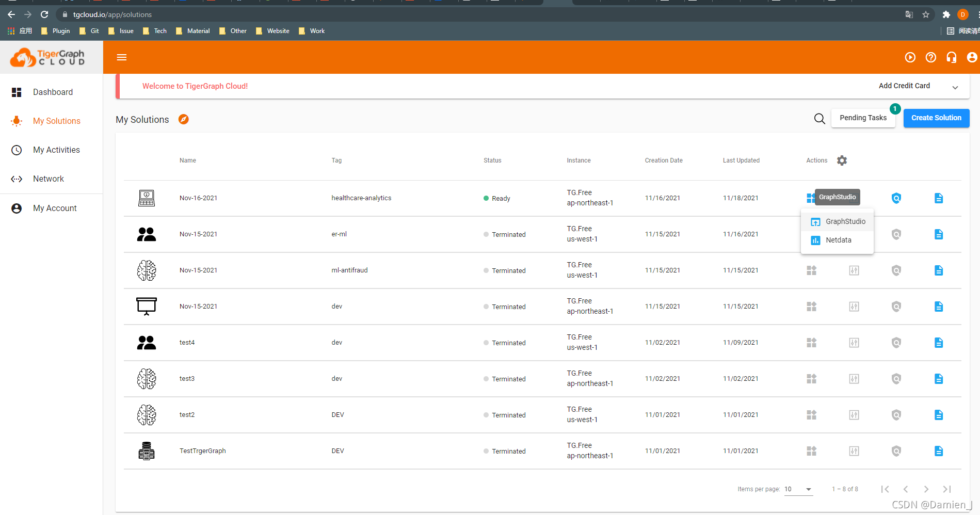Choose GraphStudio from the popup menu

coord(837,221)
